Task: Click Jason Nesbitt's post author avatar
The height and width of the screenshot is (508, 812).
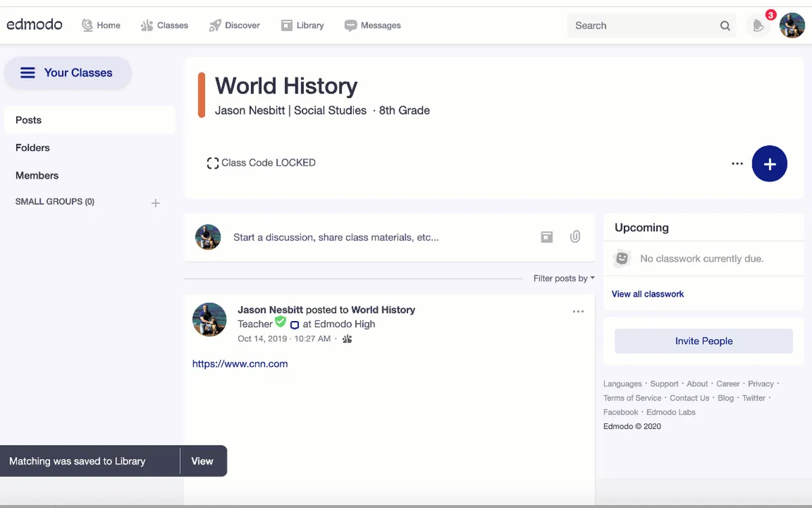Action: (x=209, y=320)
